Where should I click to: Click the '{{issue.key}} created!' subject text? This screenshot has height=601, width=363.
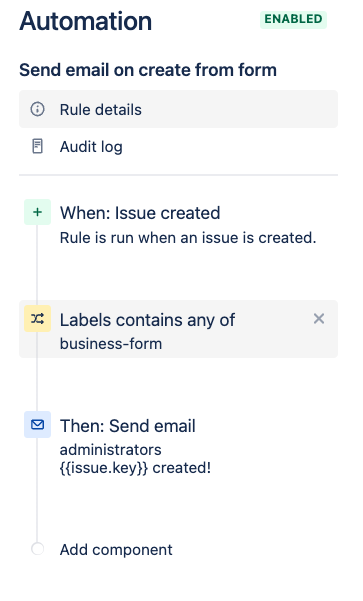(x=135, y=468)
